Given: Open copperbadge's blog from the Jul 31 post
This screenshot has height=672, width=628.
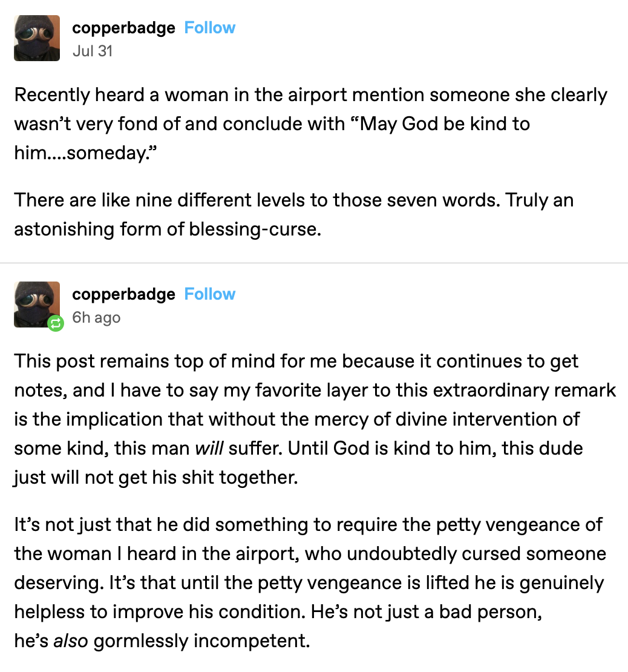Looking at the screenshot, I should [123, 28].
